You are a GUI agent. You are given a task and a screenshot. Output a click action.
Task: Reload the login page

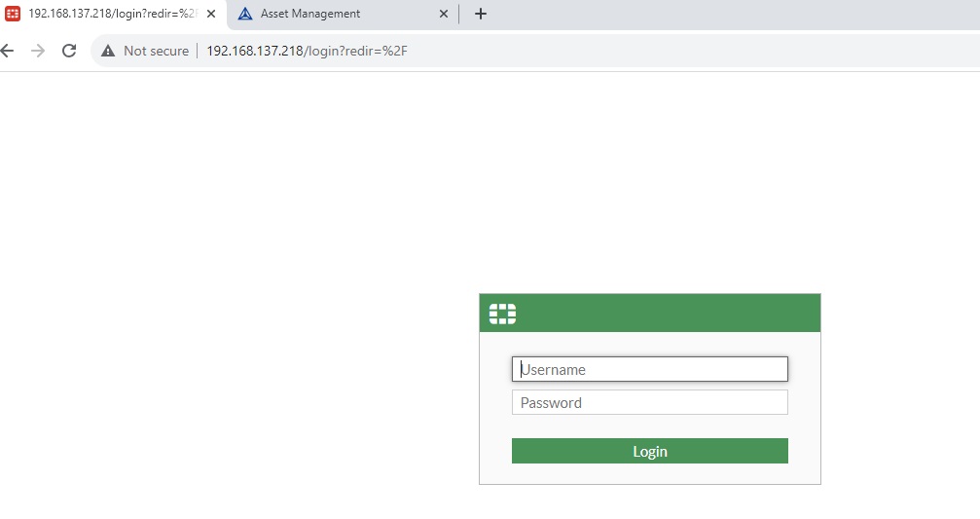(69, 51)
